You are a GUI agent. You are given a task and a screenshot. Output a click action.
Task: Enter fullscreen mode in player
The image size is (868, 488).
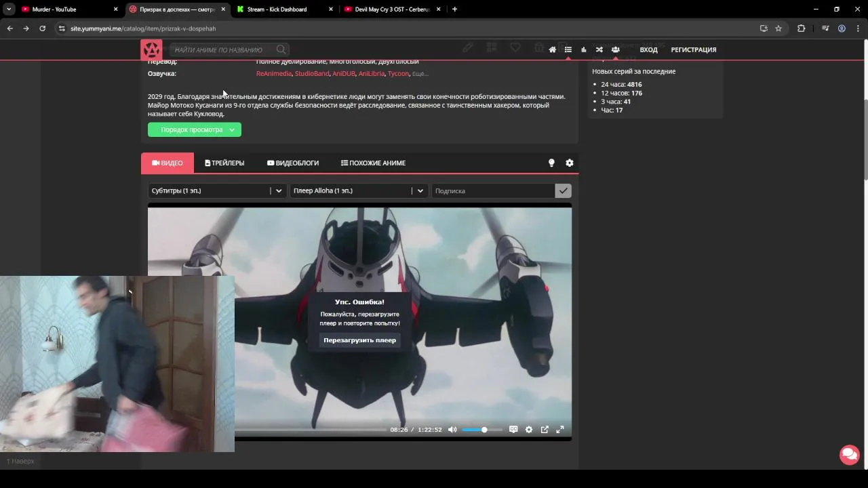click(x=560, y=430)
